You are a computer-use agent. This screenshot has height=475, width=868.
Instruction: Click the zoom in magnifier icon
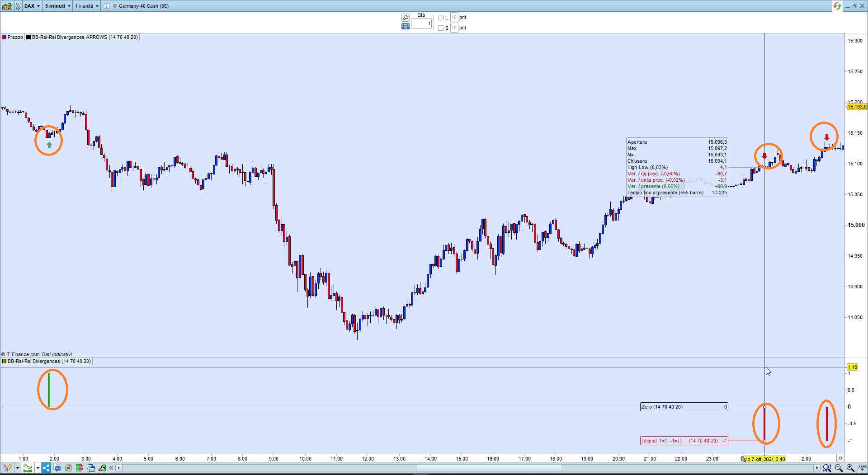[x=850, y=468]
